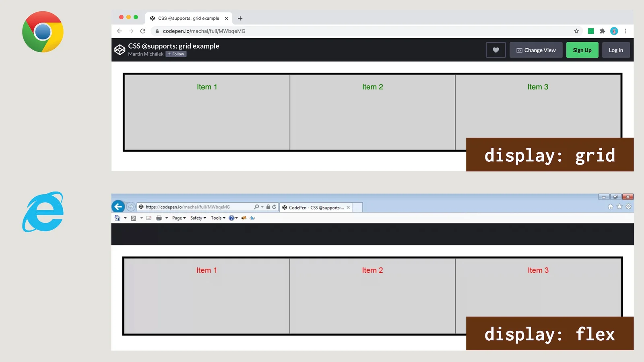Click the RSS feeds icon in IE toolbar
644x362 pixels.
click(133, 218)
